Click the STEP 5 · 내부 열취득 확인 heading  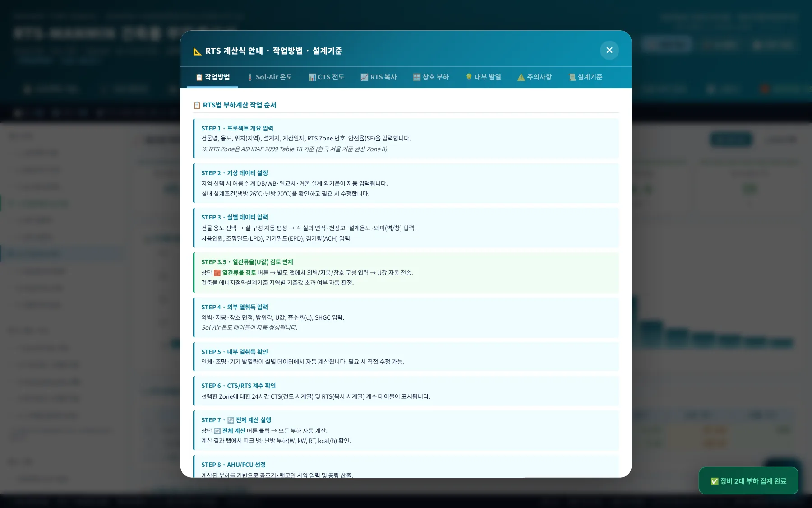[x=235, y=352]
